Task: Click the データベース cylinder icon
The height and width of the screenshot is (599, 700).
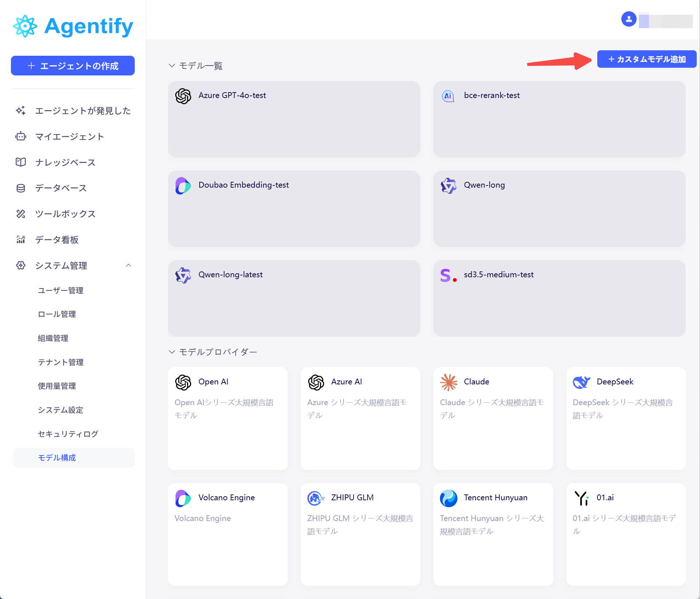Action: click(21, 188)
